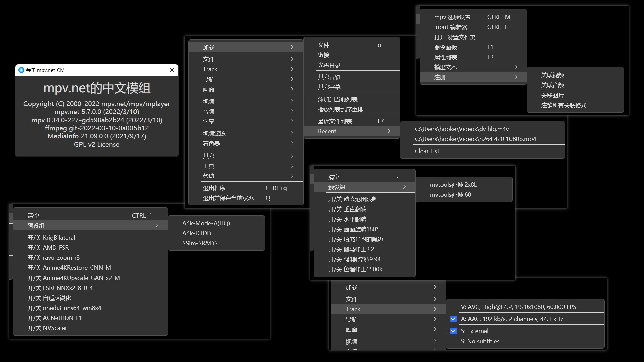The height and width of the screenshot is (362, 644).
Task: Select the S: No subtitles option
Action: tap(525, 341)
